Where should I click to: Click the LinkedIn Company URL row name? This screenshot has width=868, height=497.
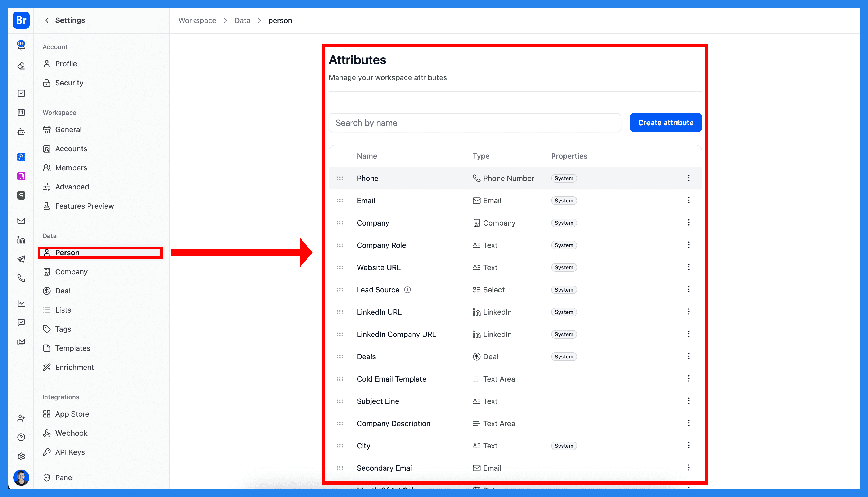click(396, 334)
